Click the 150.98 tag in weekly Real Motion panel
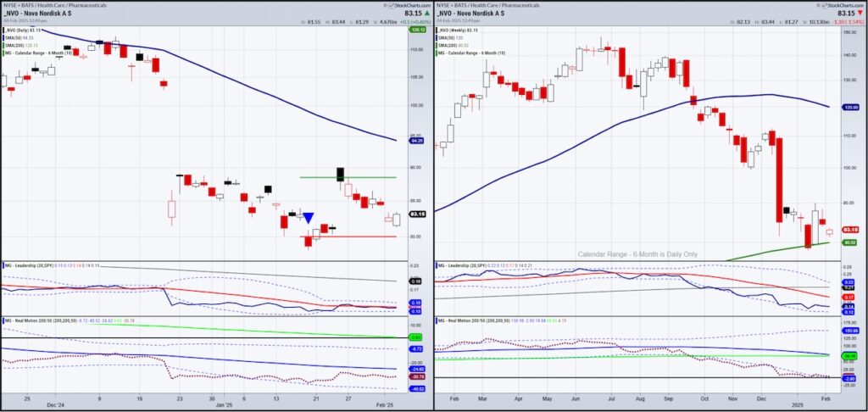The image size is (868, 412). coord(849,331)
